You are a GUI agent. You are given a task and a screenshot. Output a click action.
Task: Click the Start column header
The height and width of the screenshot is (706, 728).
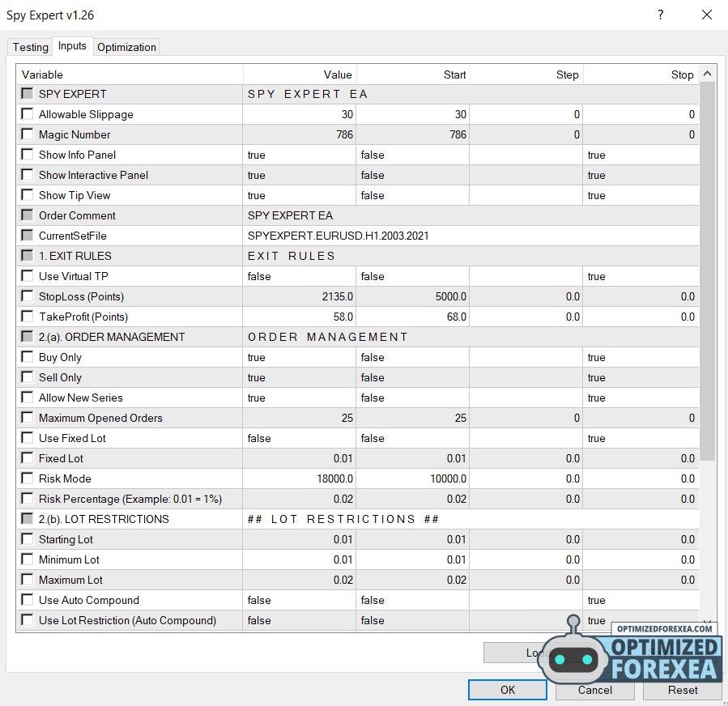[x=413, y=74]
